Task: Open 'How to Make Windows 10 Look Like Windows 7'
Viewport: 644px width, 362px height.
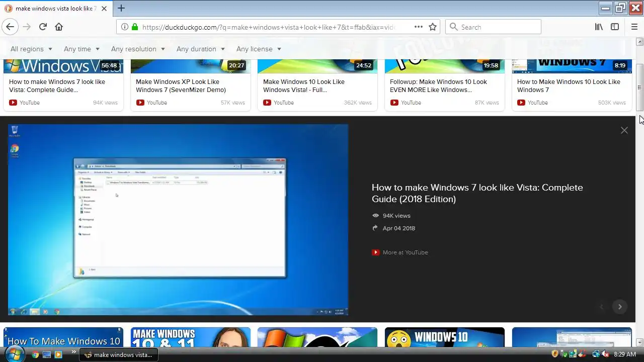Action: tap(569, 85)
